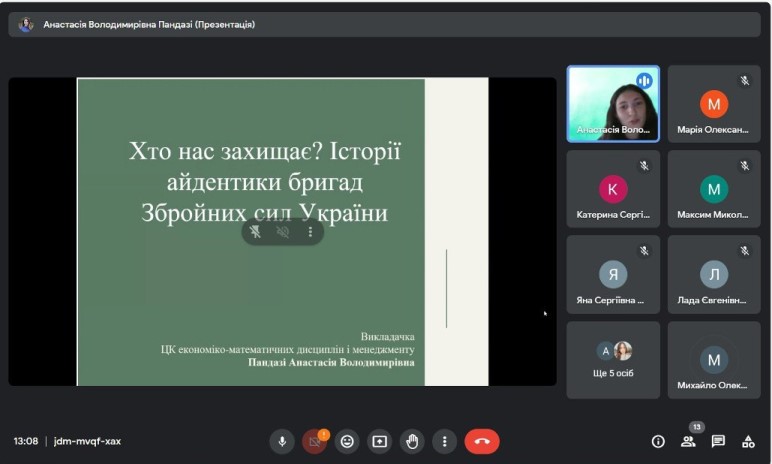Click the teal M avatar of Максим
The width and height of the screenshot is (772, 464).
714,189
